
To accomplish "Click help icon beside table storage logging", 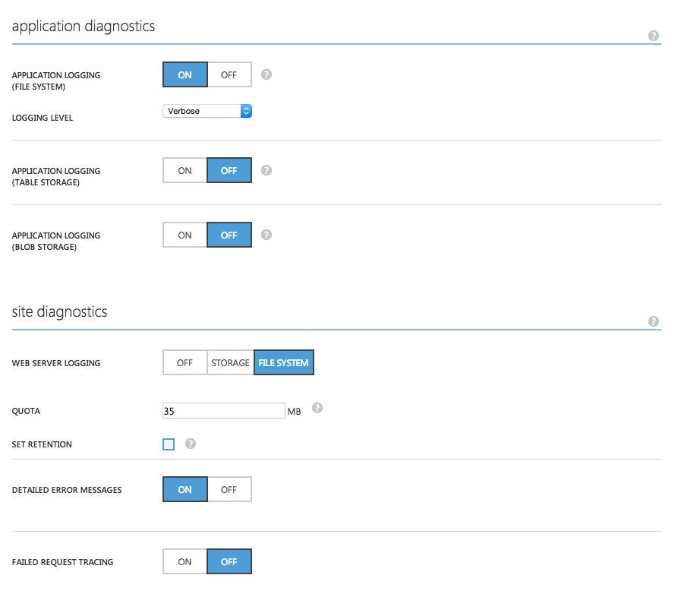I will [266, 170].
